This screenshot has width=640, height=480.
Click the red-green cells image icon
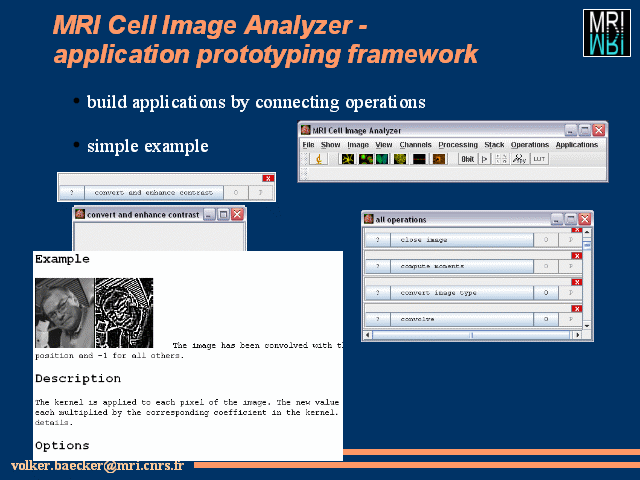[365, 159]
